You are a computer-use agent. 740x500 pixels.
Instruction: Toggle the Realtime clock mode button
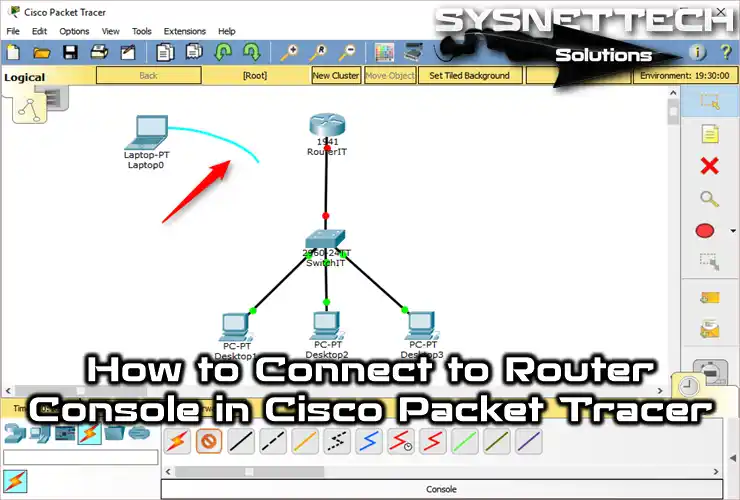[687, 386]
